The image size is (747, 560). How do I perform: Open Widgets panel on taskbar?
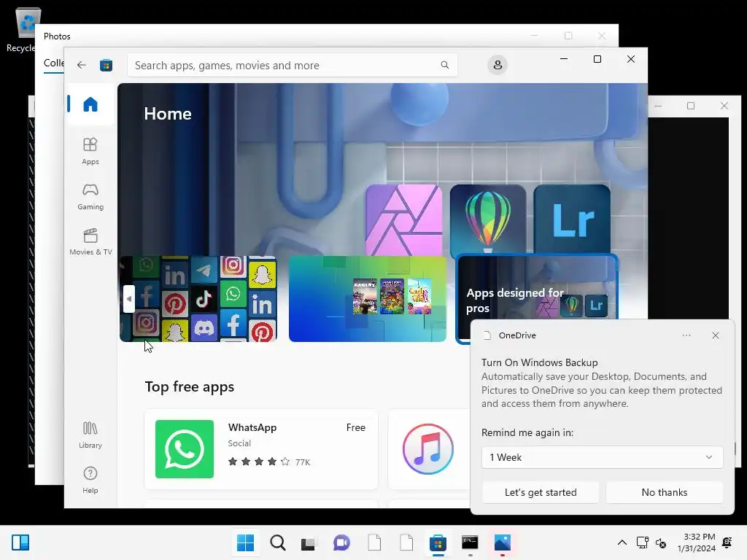tap(20, 542)
